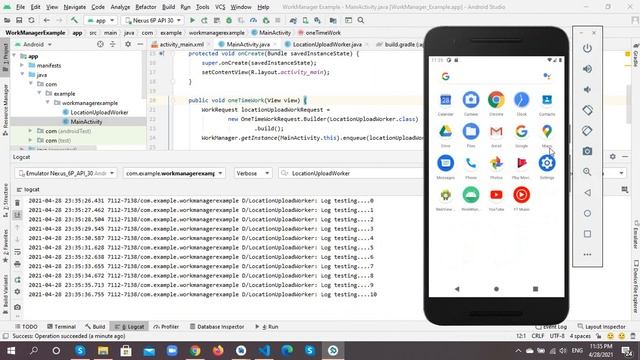The image size is (640, 360).
Task: Launch YouTube app on emulator
Action: click(x=496, y=195)
